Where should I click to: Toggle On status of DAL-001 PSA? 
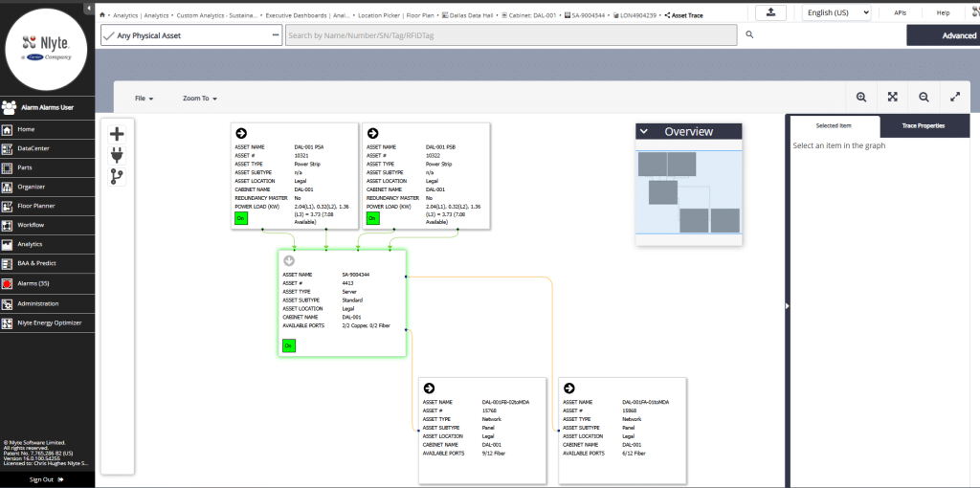(240, 218)
